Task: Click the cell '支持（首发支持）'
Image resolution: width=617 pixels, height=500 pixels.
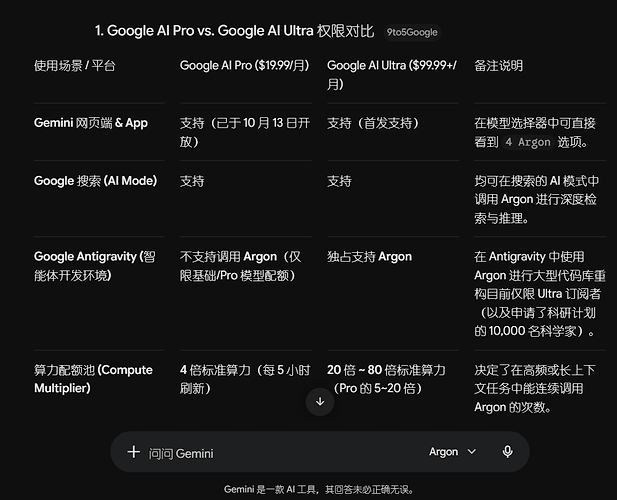Action: 373,123
